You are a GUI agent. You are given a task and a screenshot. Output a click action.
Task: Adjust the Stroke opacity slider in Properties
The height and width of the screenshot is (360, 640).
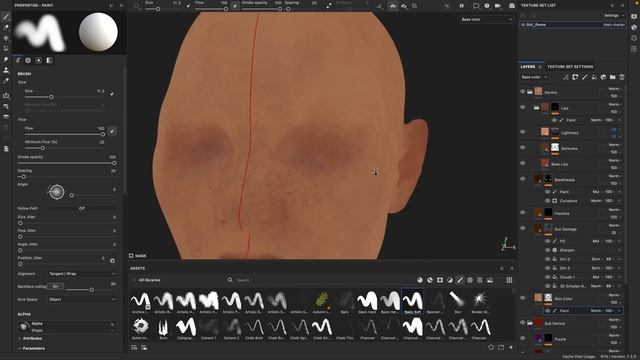(x=67, y=163)
